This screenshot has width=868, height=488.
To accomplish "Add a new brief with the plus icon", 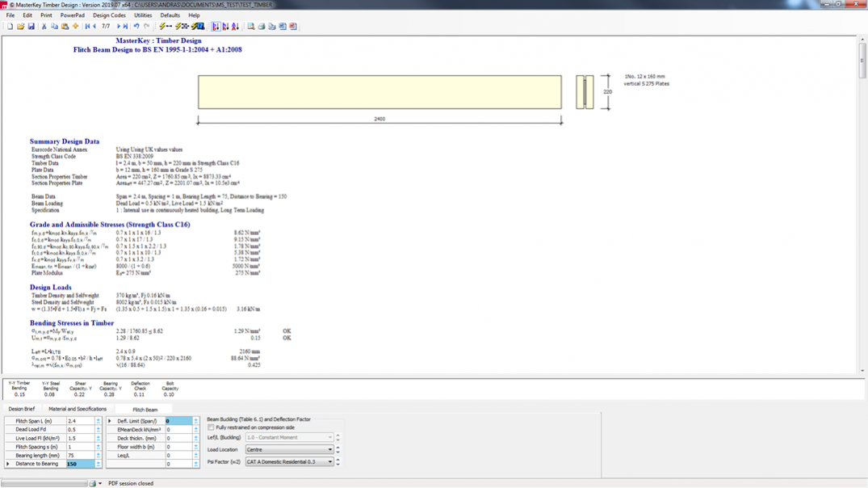I will (75, 27).
